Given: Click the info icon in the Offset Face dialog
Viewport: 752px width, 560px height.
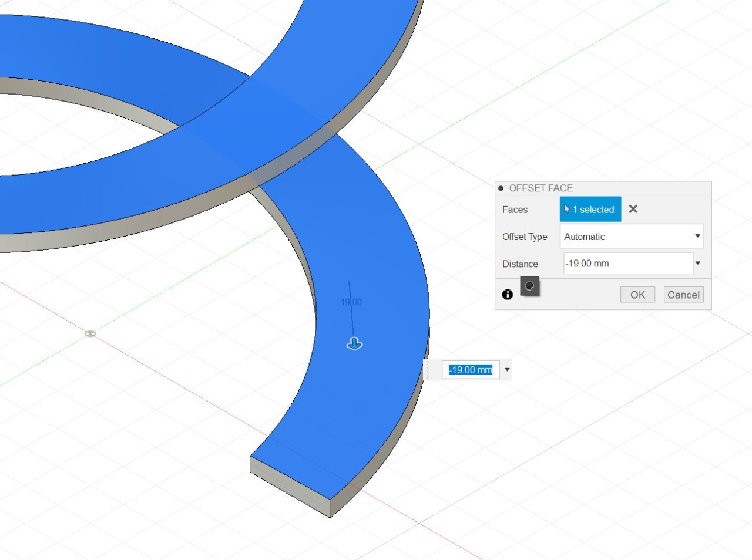Looking at the screenshot, I should click(508, 295).
